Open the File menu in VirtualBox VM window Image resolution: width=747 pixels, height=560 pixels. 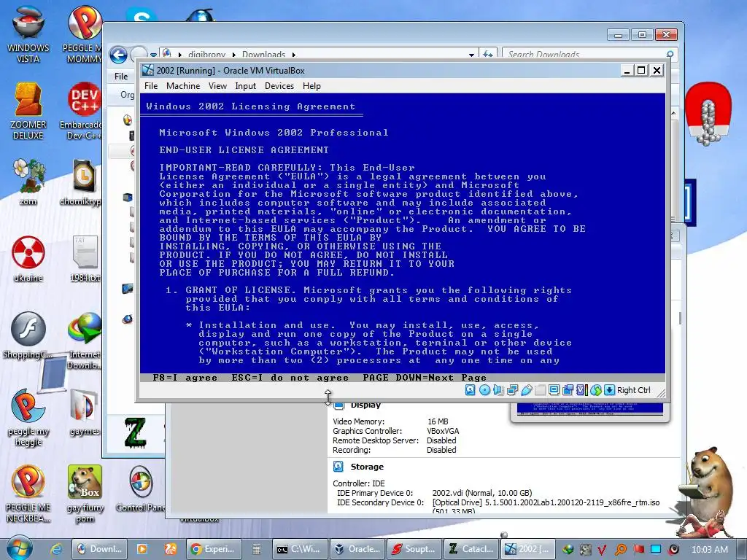point(151,86)
